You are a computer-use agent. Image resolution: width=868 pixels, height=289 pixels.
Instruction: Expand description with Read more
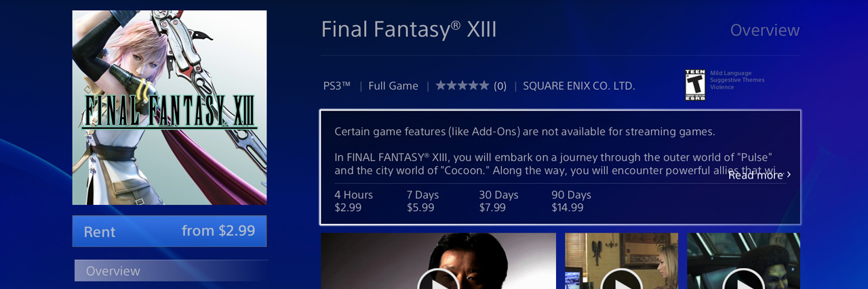coord(759,175)
